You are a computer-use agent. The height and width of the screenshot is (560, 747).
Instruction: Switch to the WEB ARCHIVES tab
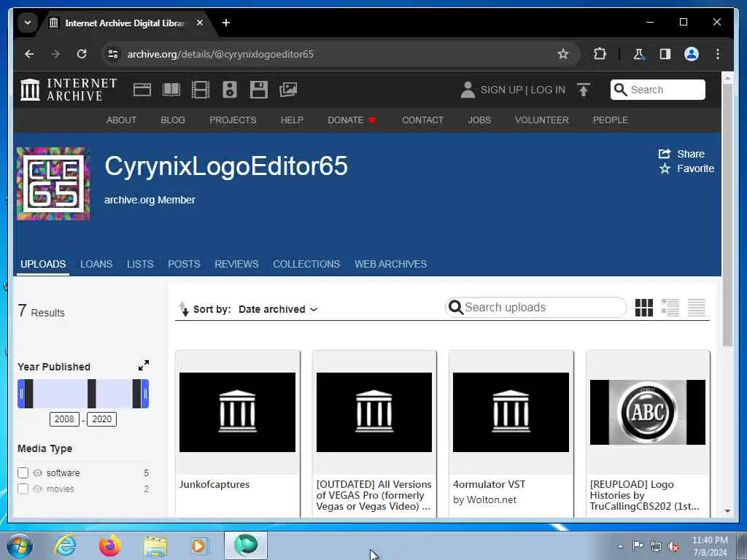coord(391,264)
